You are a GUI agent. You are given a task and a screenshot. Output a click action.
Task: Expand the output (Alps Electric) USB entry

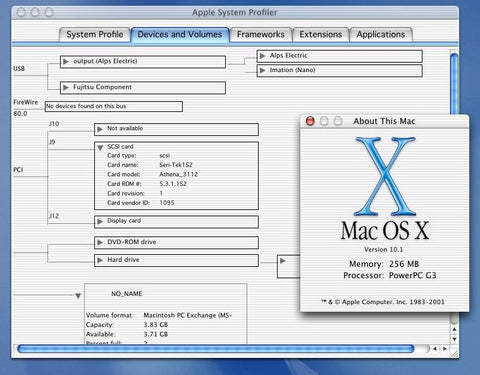click(66, 61)
